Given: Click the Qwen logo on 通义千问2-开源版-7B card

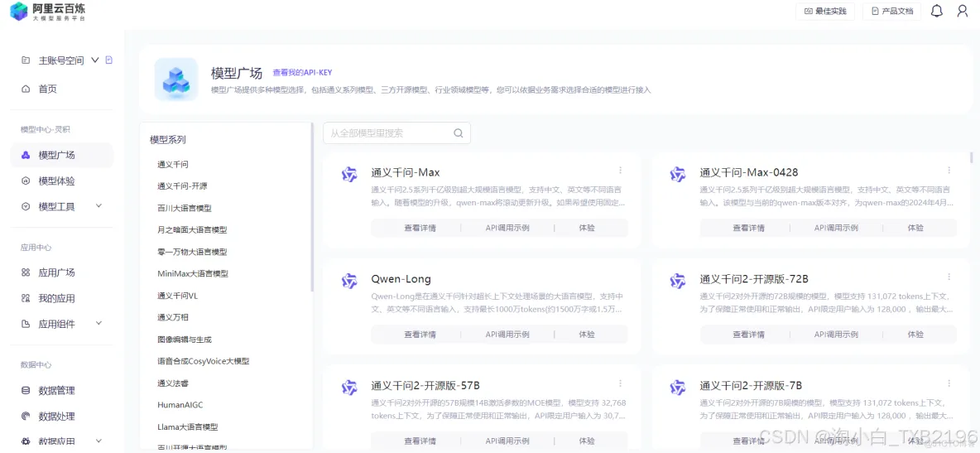Looking at the screenshot, I should point(678,388).
